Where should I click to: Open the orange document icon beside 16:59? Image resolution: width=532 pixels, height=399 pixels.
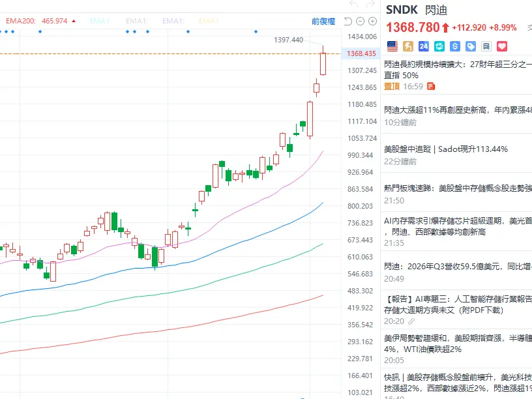click(431, 86)
